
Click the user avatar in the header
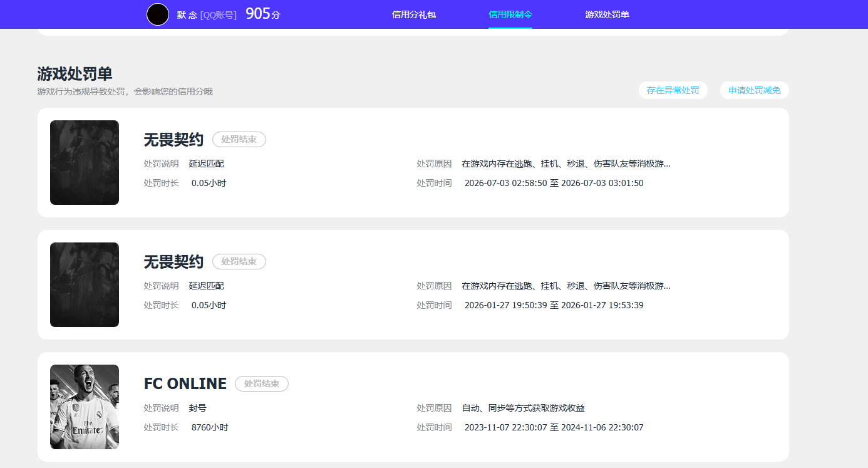click(x=158, y=14)
